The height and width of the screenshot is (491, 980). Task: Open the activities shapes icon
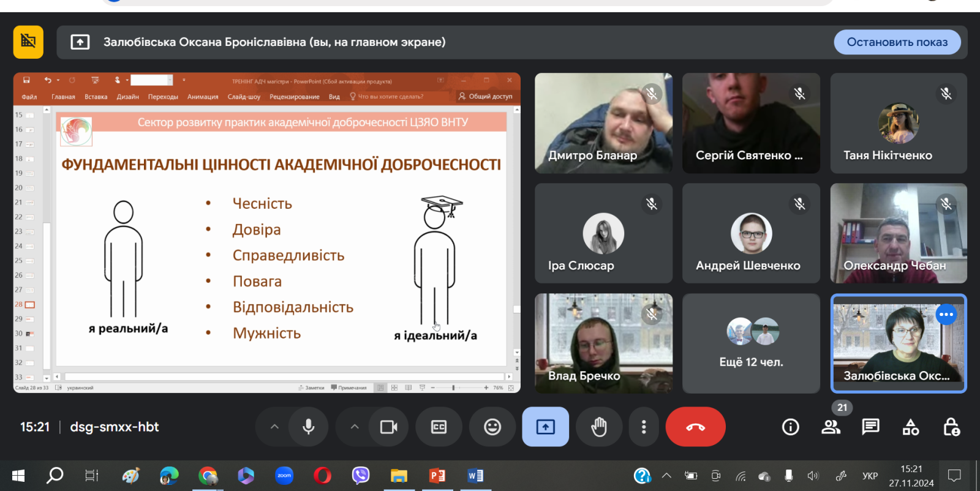[x=911, y=427]
